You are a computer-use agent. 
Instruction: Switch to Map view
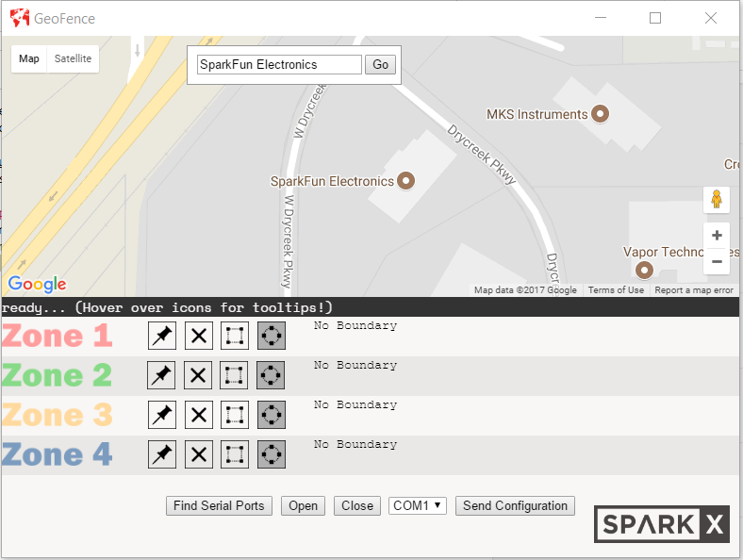(29, 58)
